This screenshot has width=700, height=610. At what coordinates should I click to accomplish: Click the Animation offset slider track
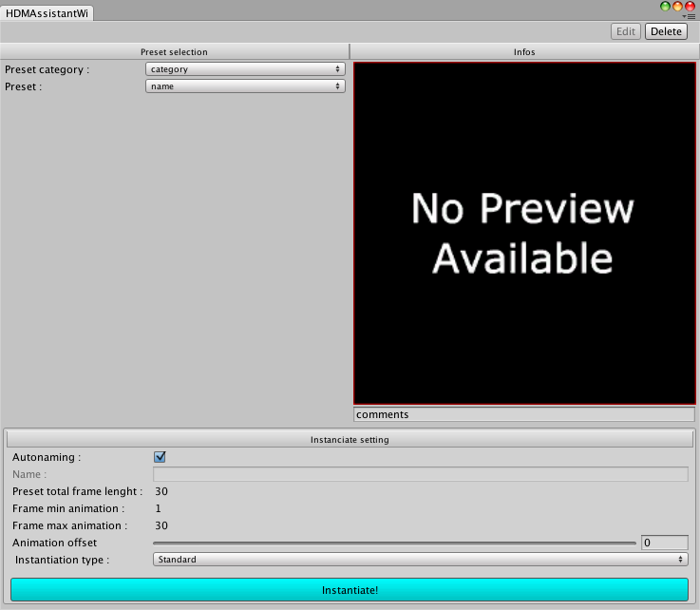coord(394,543)
